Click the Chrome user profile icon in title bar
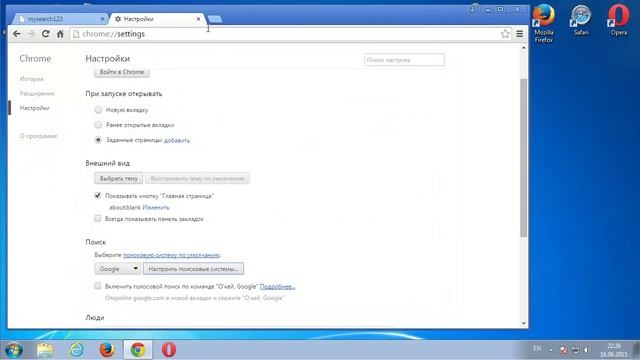Viewport: 640px width, 360px height. pyautogui.click(x=474, y=9)
